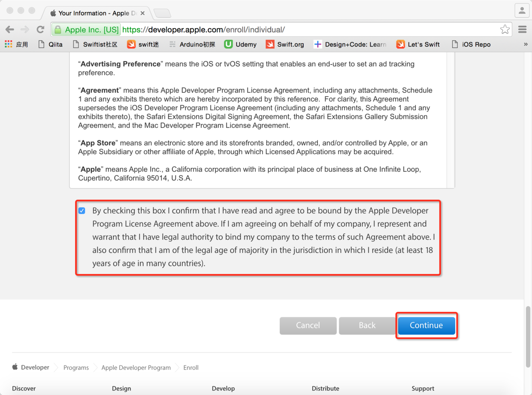Open the swift迷 bookmark
The image size is (532, 395).
(143, 44)
